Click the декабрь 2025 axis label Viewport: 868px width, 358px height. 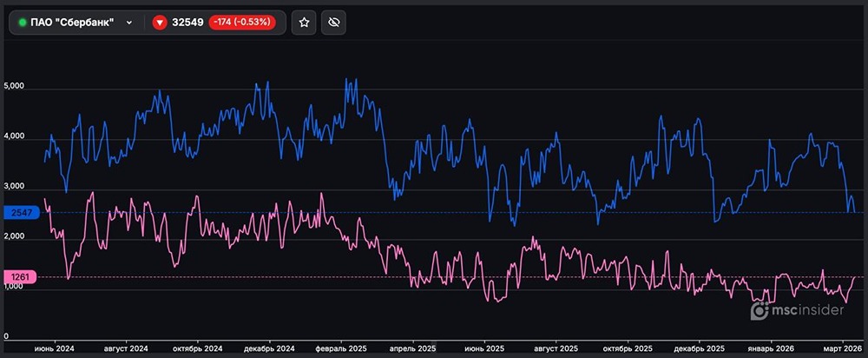699,348
